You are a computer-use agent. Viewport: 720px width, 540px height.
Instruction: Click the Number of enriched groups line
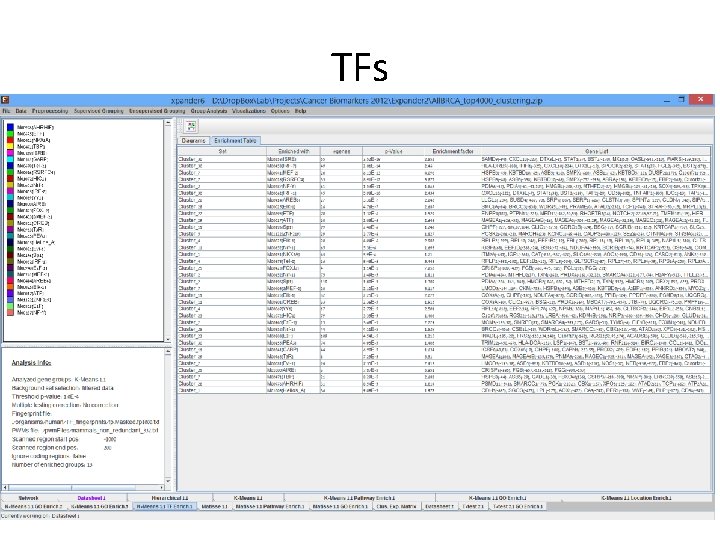52,465
